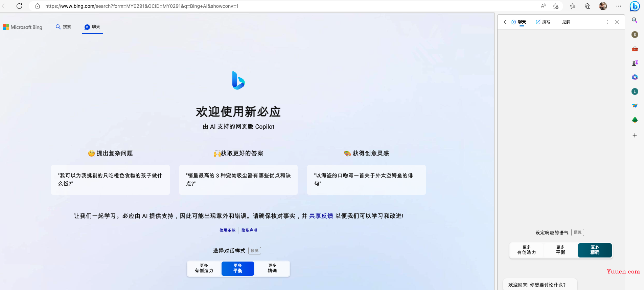This screenshot has height=290, width=644.
Task: Select 更多平衡 style on the main page
Action: click(x=238, y=268)
